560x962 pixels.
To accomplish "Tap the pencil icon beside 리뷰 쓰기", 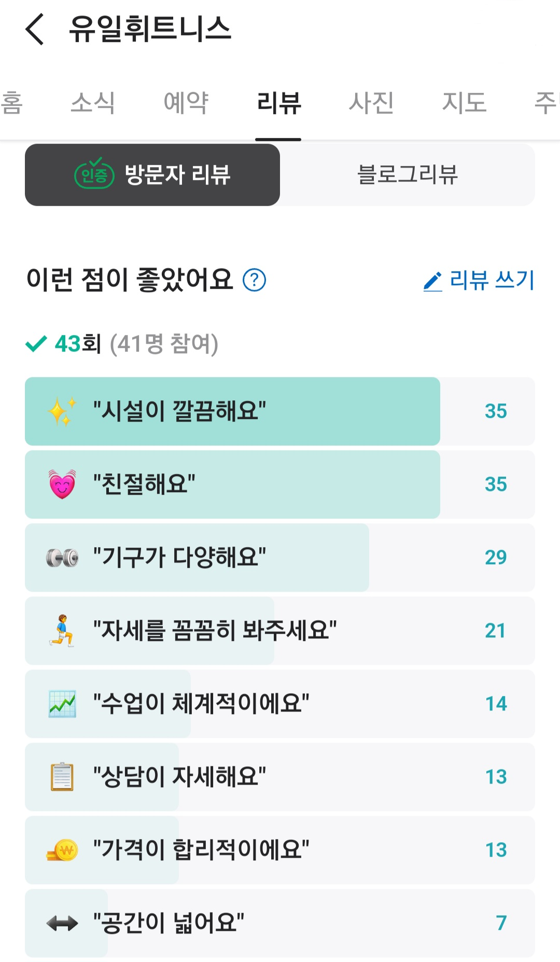I will coord(432,281).
